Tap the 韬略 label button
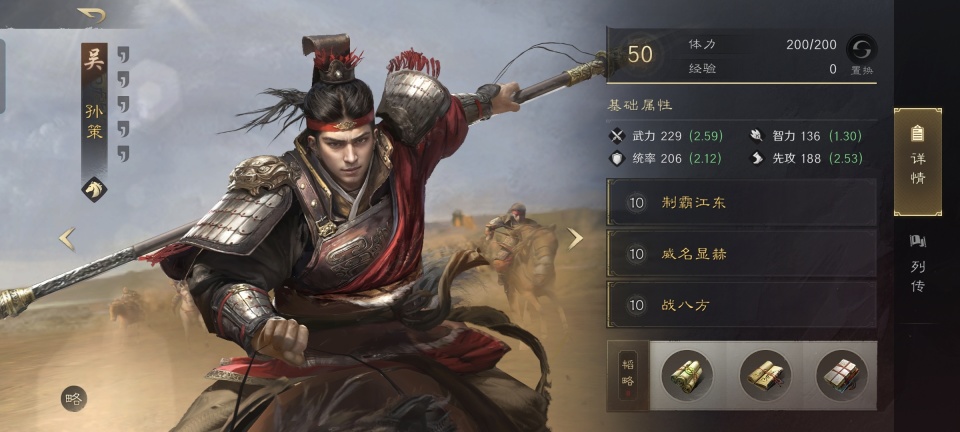 click(628, 375)
